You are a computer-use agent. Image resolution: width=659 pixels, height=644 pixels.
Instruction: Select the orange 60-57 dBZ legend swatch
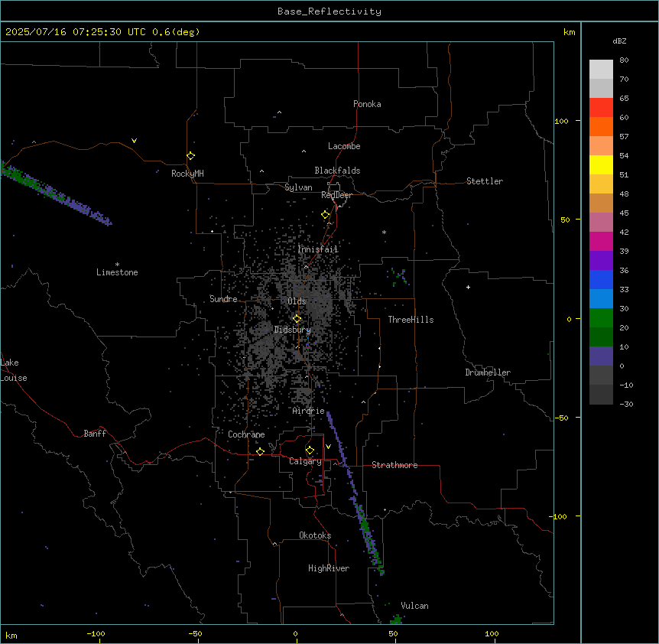pos(601,126)
